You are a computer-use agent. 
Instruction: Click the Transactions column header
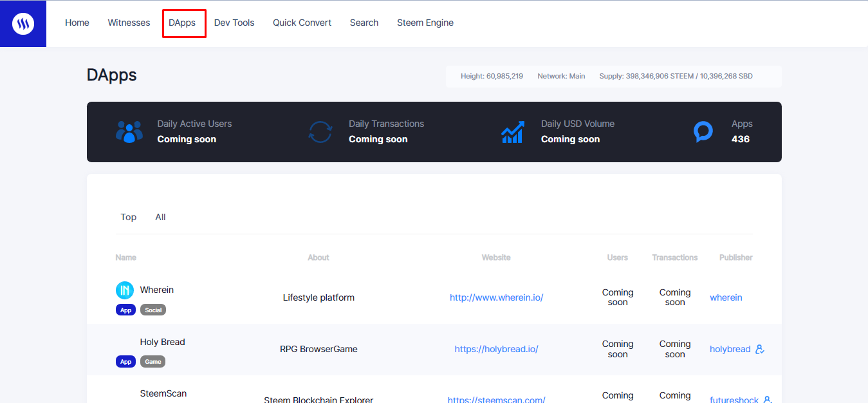click(675, 258)
